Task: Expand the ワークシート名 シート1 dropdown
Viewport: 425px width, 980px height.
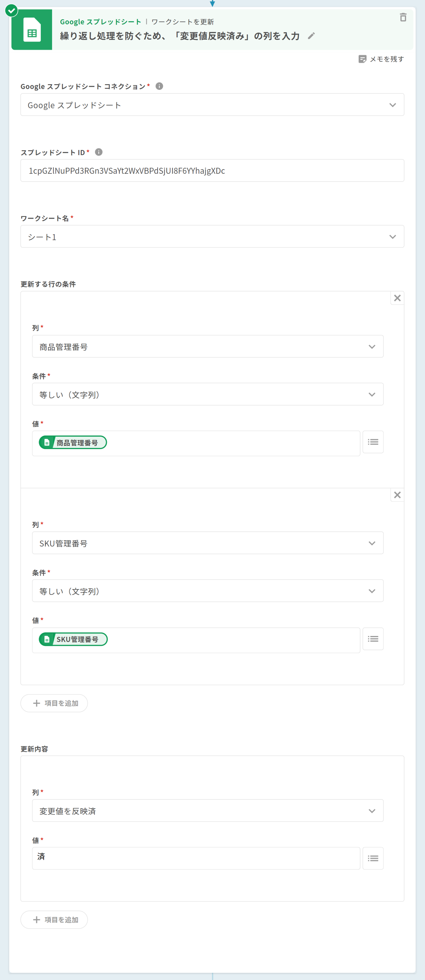Action: pyautogui.click(x=212, y=237)
